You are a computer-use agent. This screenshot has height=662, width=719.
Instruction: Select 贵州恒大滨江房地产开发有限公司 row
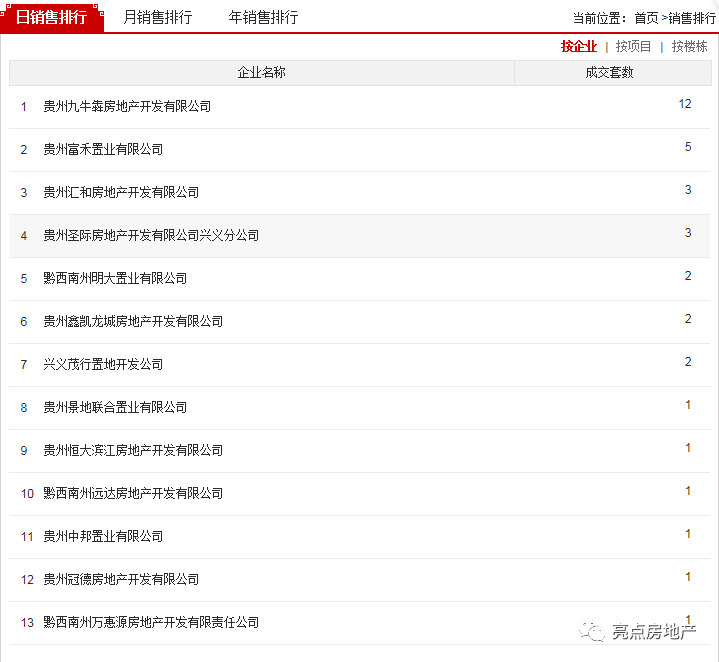pyautogui.click(x=360, y=451)
